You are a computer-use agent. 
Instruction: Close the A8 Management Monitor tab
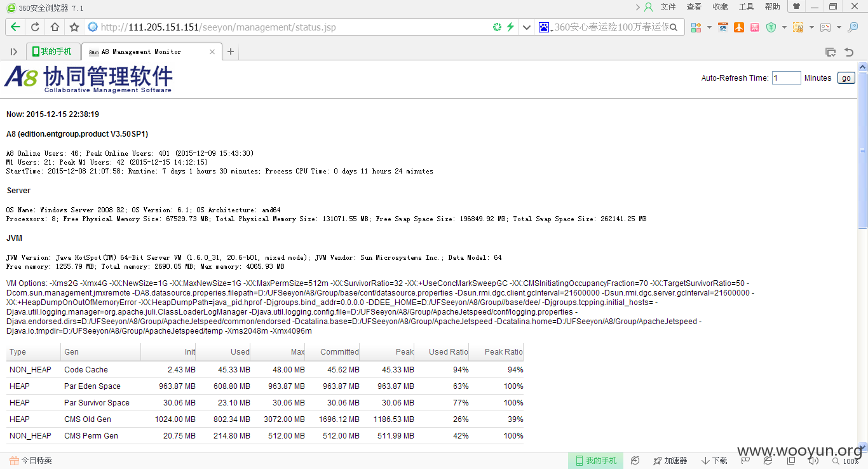(212, 52)
